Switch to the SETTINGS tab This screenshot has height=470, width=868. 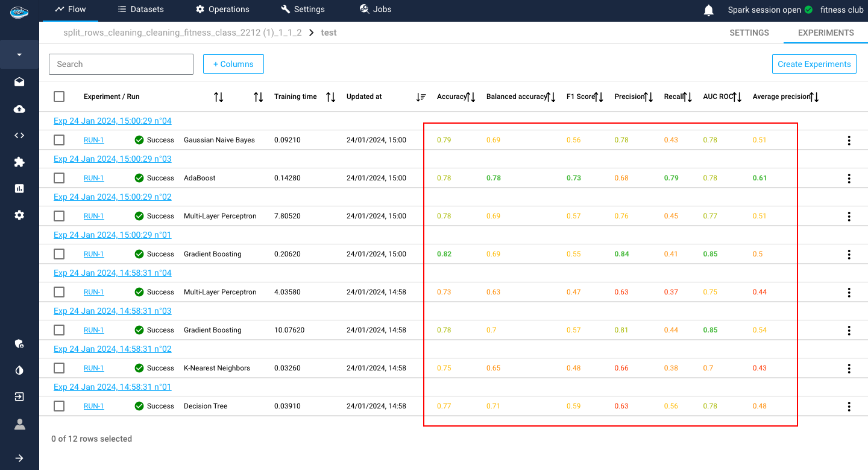pos(749,33)
